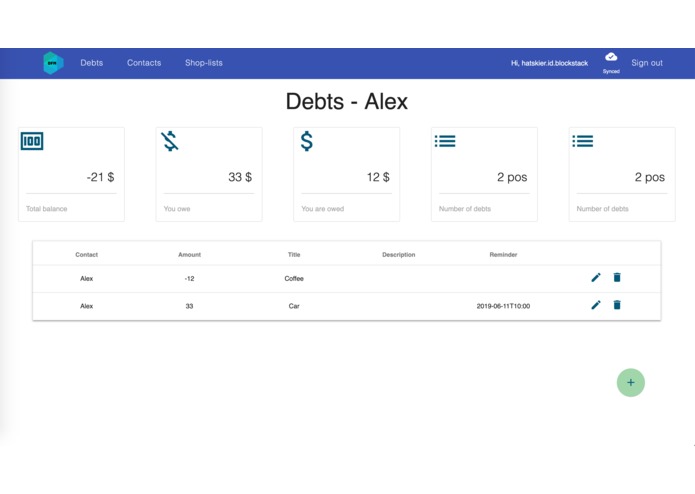695x494 pixels.
Task: Click the 2019-06-11T10:00 reminder value
Action: pos(504,306)
